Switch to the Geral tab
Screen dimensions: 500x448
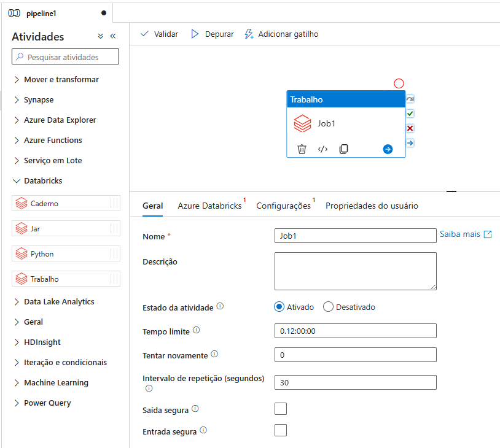click(x=153, y=206)
